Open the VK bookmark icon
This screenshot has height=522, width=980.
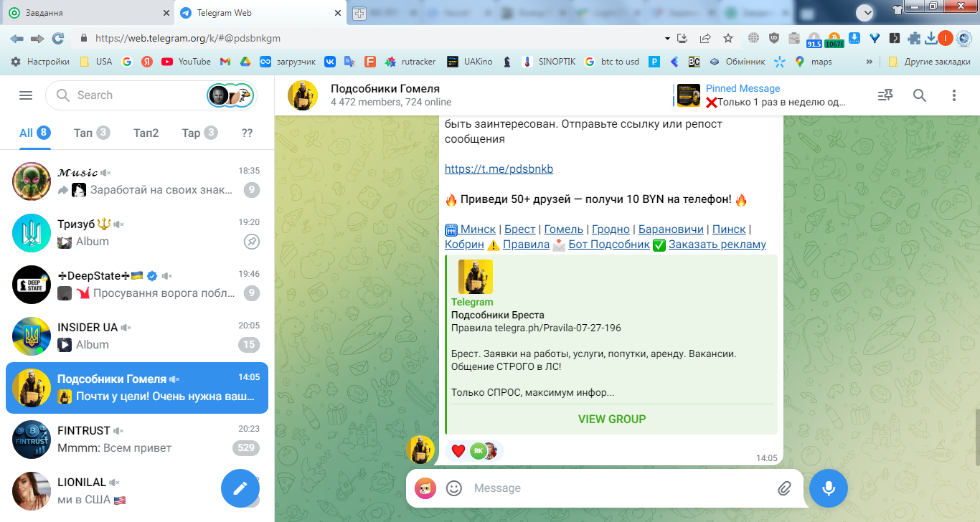click(330, 62)
